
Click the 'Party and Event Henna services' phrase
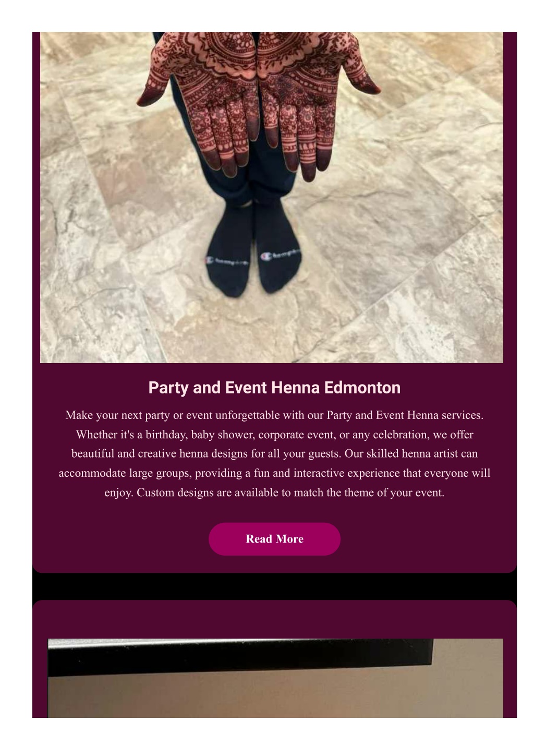pyautogui.click(x=404, y=415)
